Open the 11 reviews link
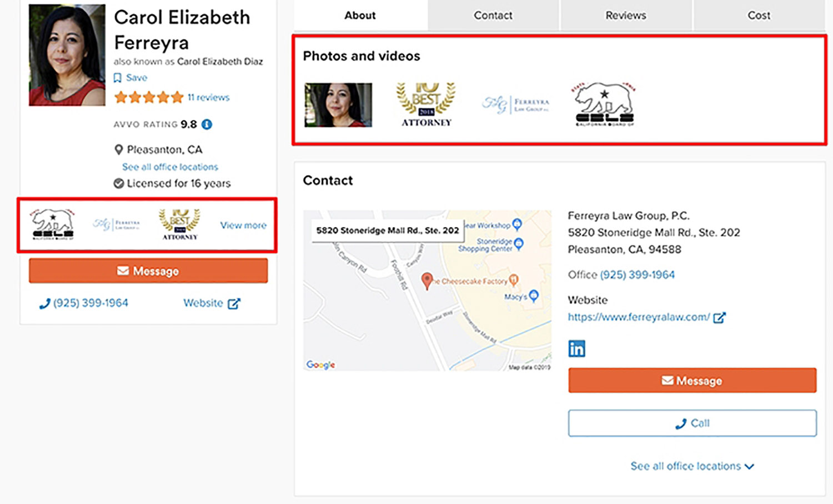This screenshot has width=833, height=504. [208, 97]
